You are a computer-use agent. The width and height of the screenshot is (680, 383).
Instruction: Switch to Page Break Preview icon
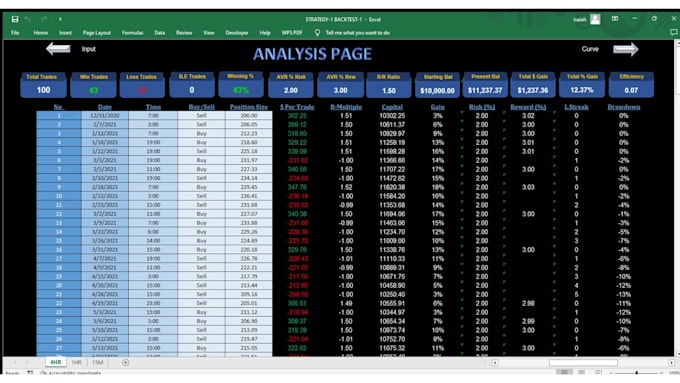click(598, 372)
